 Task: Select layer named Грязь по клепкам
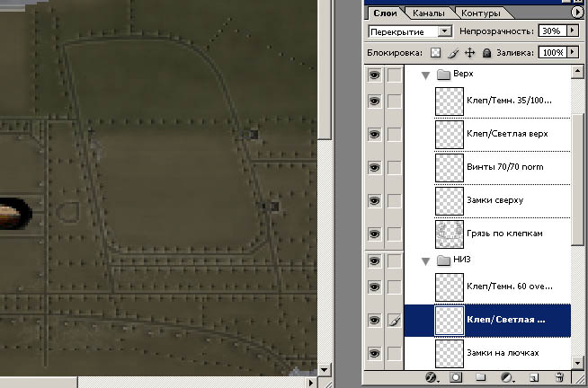(504, 234)
